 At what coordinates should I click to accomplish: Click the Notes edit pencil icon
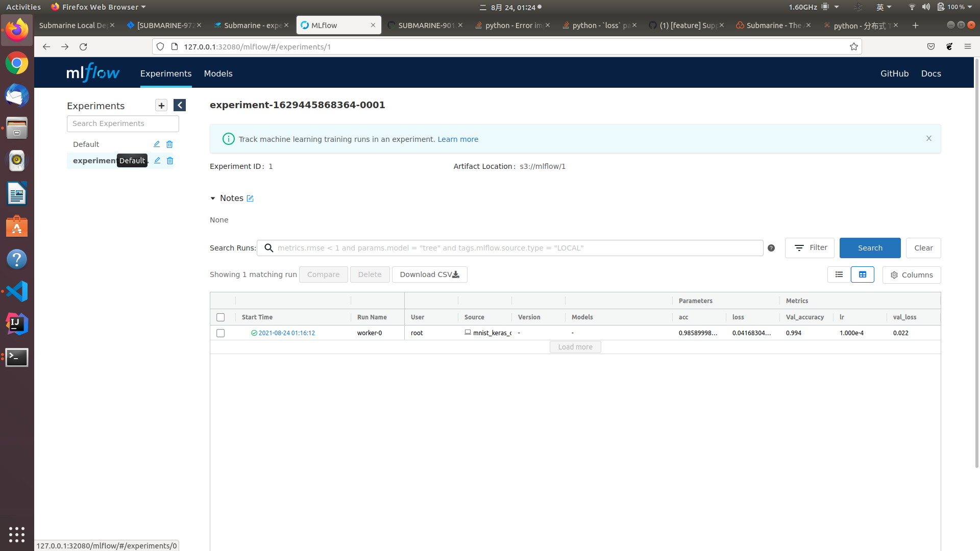coord(250,198)
